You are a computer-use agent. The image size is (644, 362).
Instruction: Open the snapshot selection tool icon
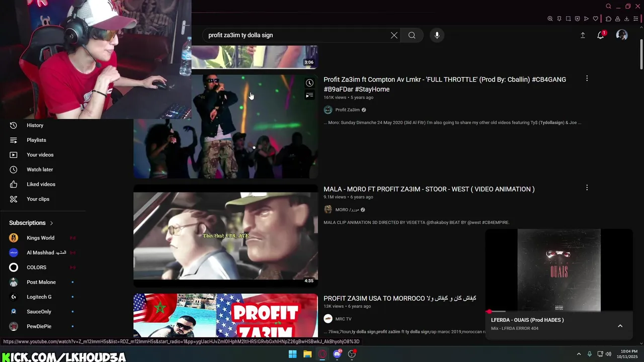pos(568,19)
